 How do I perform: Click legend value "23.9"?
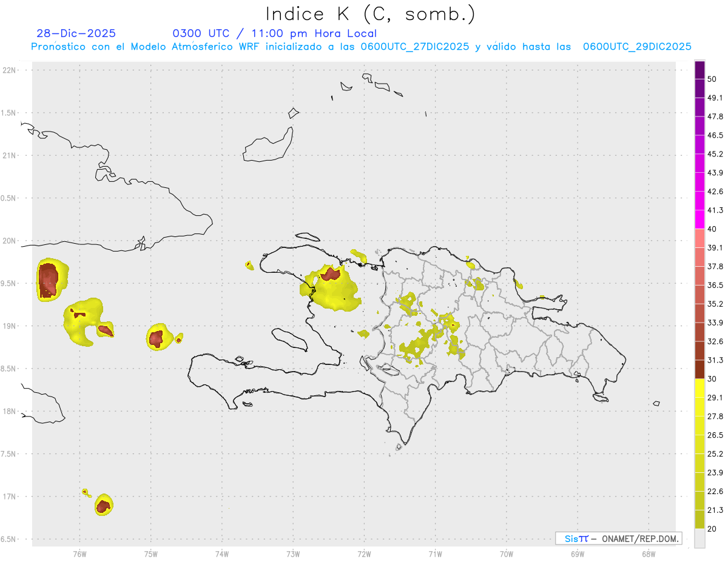715,473
